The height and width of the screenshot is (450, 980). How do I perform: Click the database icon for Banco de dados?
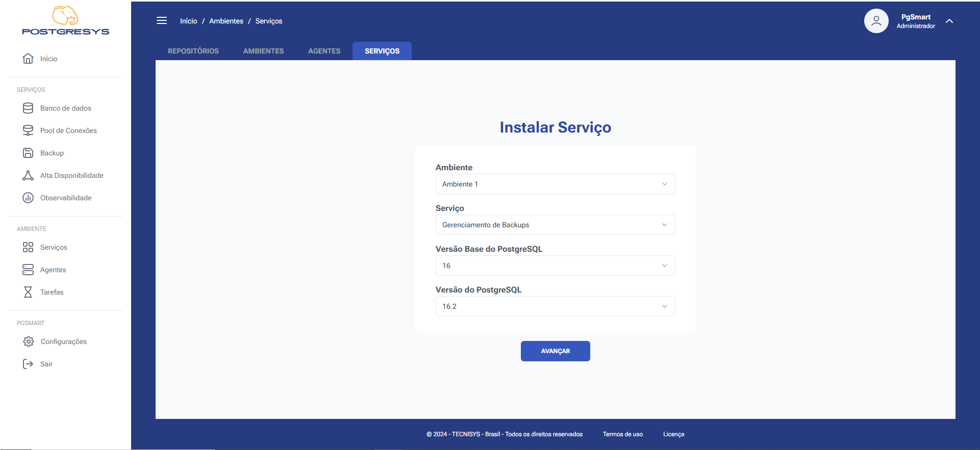click(28, 108)
